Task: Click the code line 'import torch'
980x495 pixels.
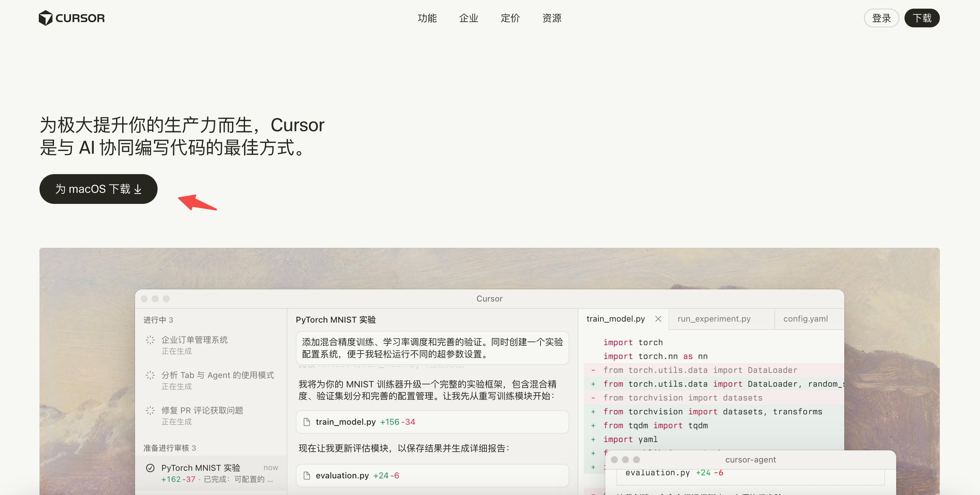Action: [x=633, y=343]
